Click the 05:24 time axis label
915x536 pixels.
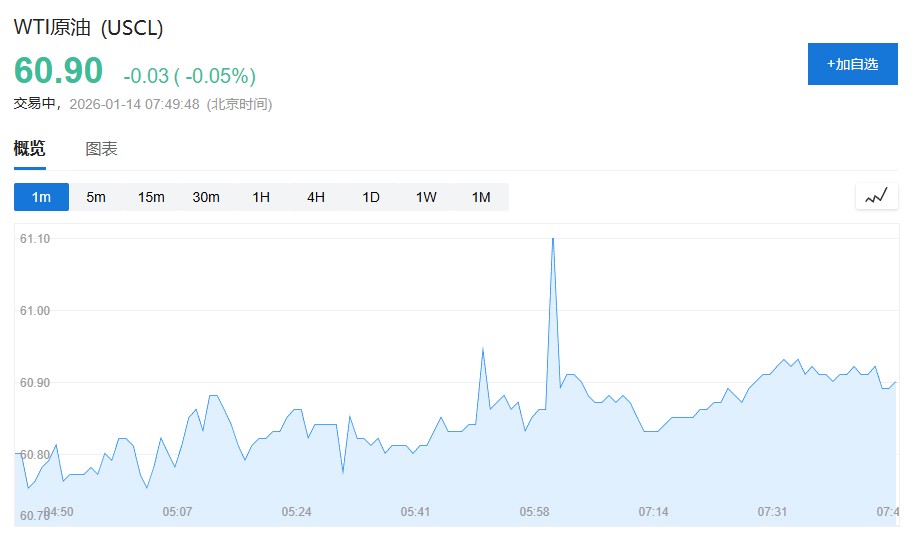tap(296, 512)
